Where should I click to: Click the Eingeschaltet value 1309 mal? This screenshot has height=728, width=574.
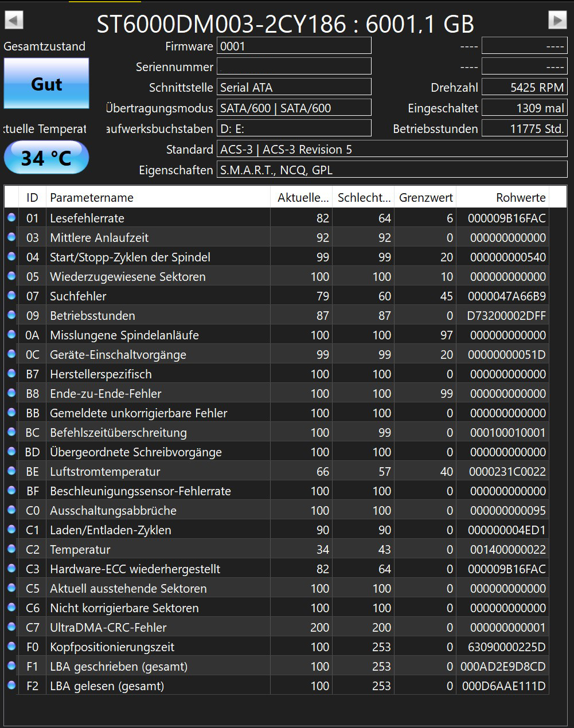click(525, 108)
